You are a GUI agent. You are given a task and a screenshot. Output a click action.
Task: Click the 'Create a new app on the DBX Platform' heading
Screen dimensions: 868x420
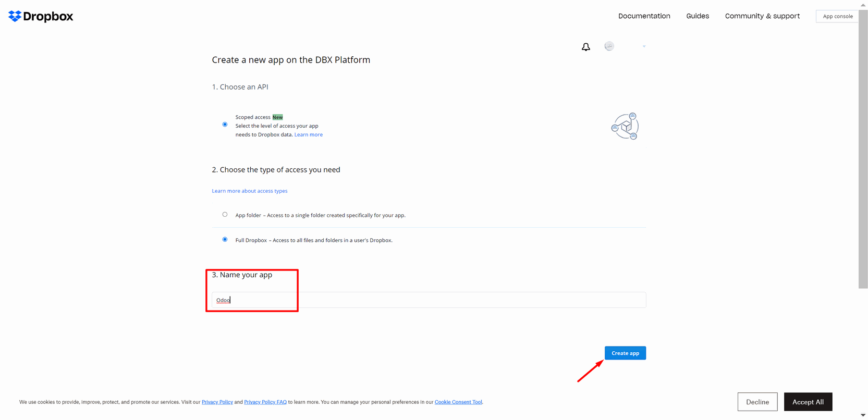click(x=291, y=60)
